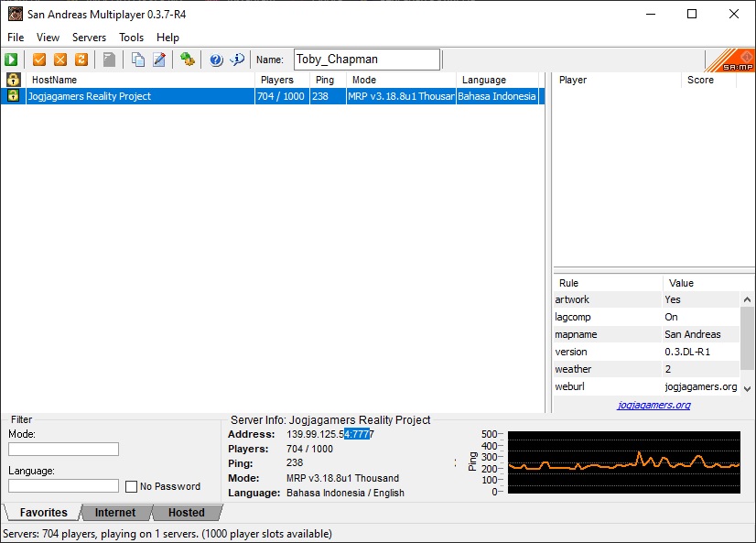Click the rules list scrollbar thumb
756x543 pixels.
pos(748,339)
